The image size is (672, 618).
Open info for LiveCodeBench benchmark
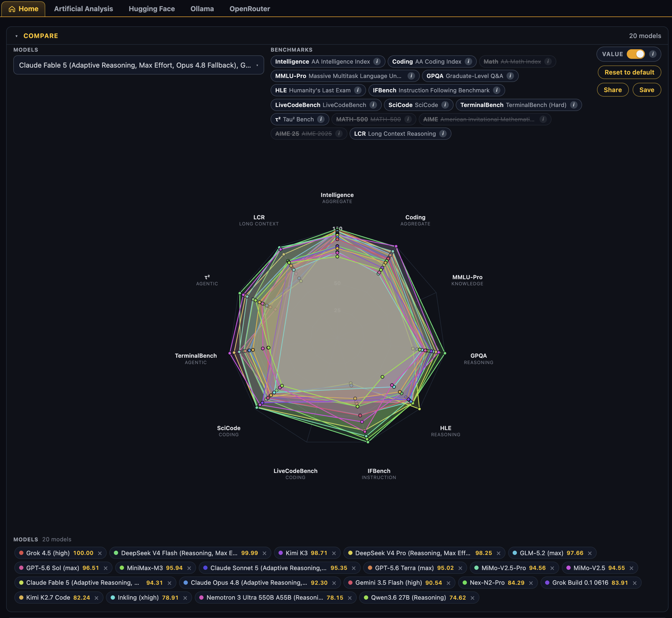(374, 105)
